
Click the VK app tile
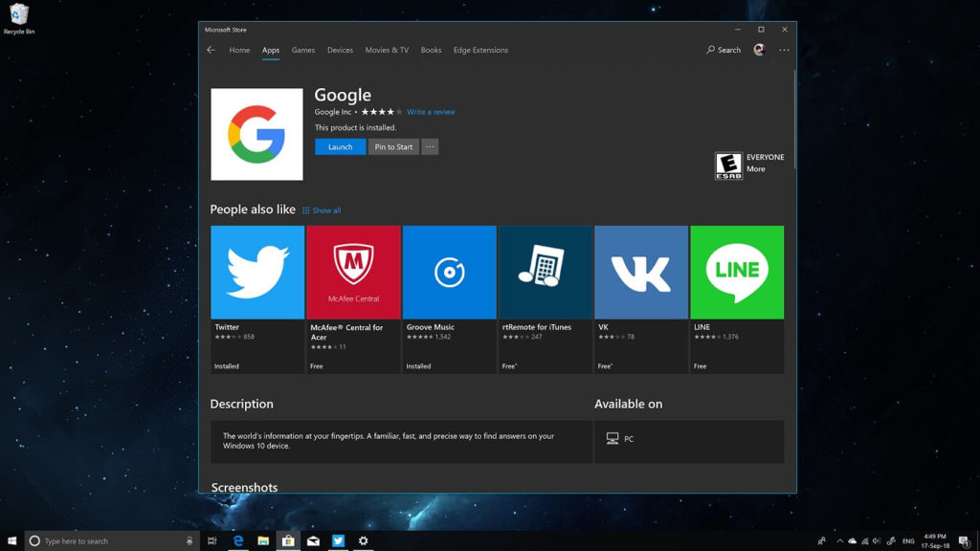[641, 272]
